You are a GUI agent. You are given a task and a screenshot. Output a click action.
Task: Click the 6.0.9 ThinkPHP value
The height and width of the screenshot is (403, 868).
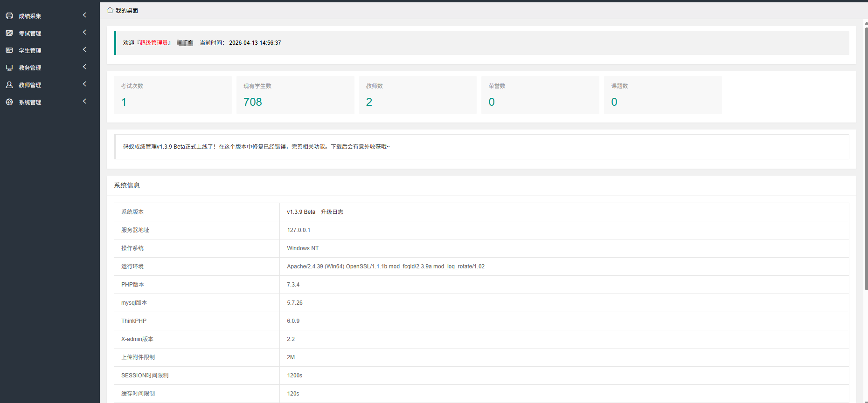coord(293,321)
